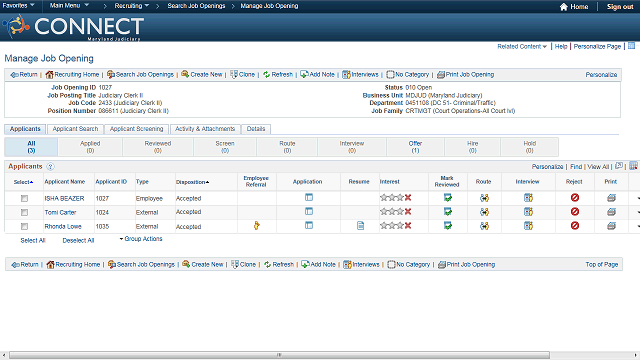Click Sign out in header
Viewport: 640px width, 360px height.
[620, 7]
